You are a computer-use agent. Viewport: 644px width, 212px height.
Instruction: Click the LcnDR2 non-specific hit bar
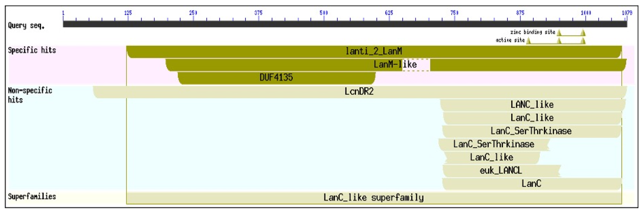click(359, 92)
